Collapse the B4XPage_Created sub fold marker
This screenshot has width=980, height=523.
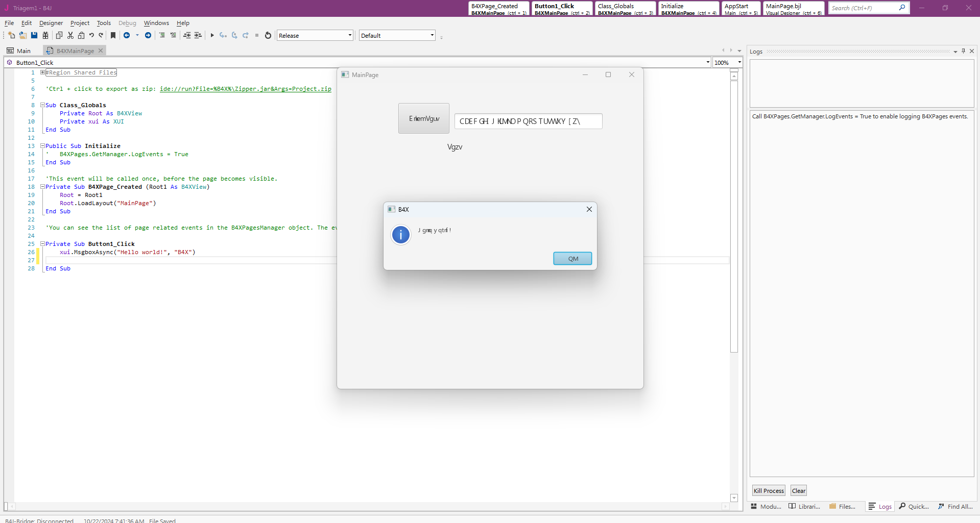pyautogui.click(x=43, y=187)
